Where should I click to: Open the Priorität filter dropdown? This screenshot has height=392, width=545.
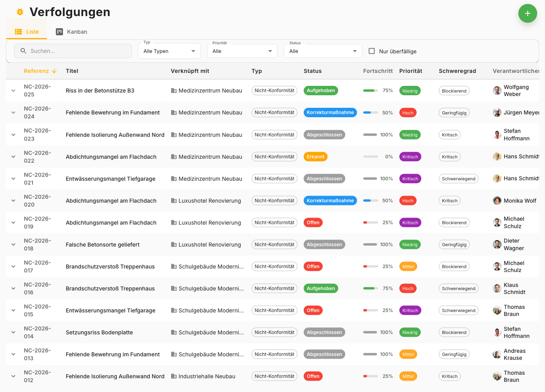click(242, 51)
